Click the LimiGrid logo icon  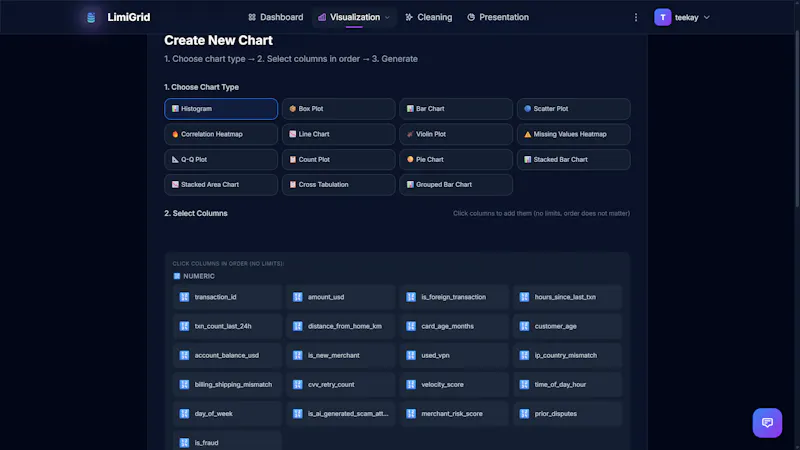point(91,17)
